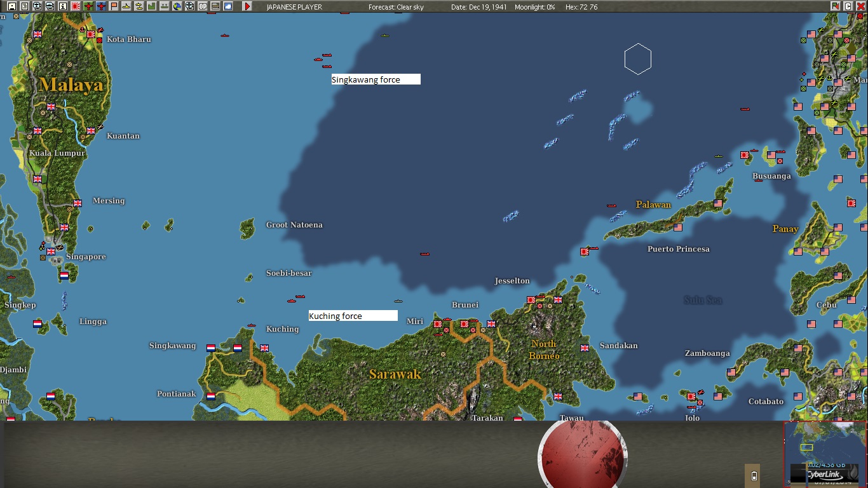Select the British flag base at Tawau

click(558, 396)
